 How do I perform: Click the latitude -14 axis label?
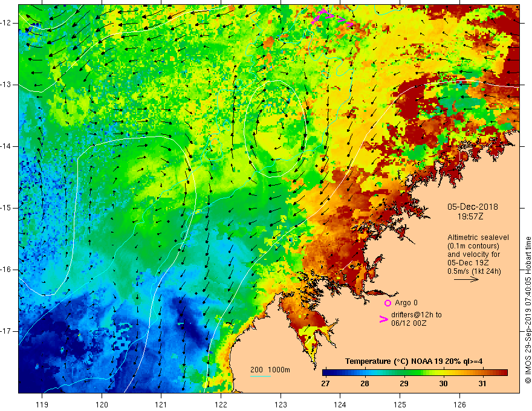coord(6,146)
